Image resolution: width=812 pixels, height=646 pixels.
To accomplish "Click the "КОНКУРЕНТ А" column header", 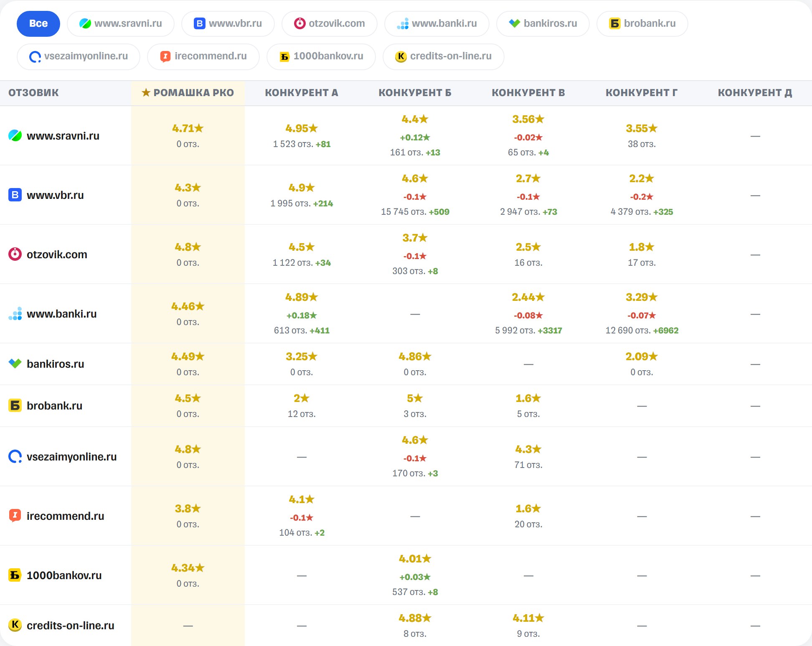I will pyautogui.click(x=302, y=93).
